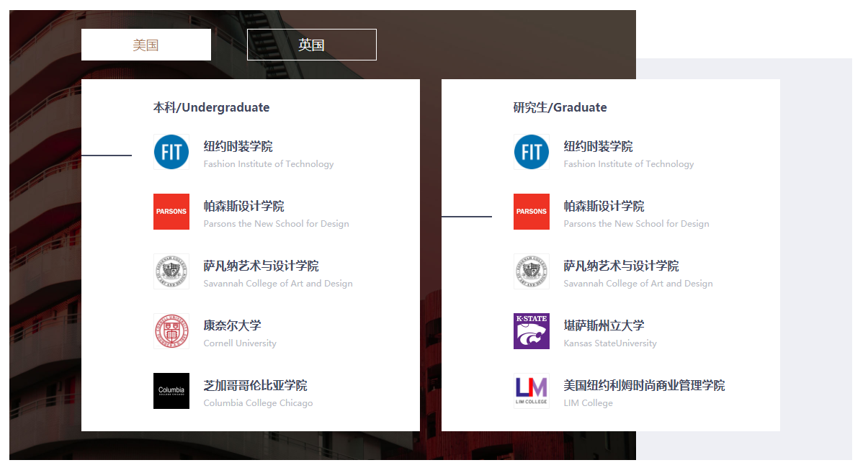
Task: Open 纽约时装学院 in the Graduate list
Action: [599, 146]
